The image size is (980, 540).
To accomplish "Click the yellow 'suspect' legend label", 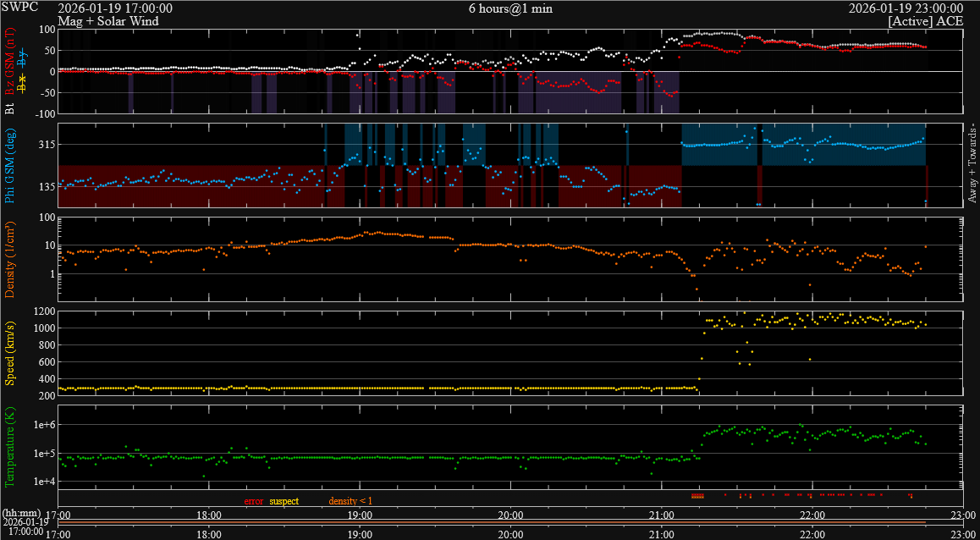I will pos(284,501).
